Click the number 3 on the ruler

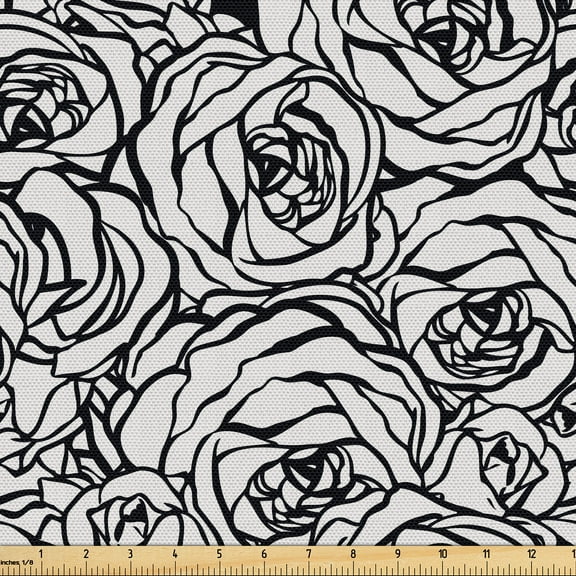pos(130,554)
